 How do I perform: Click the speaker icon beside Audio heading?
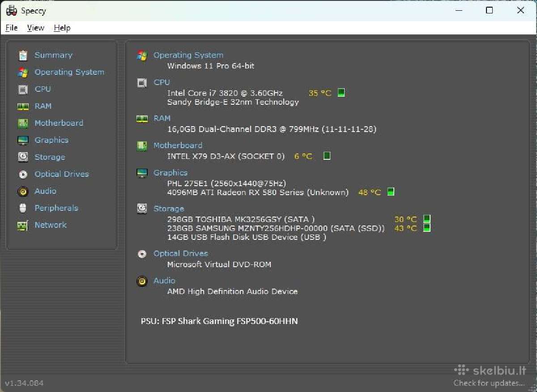point(142,281)
